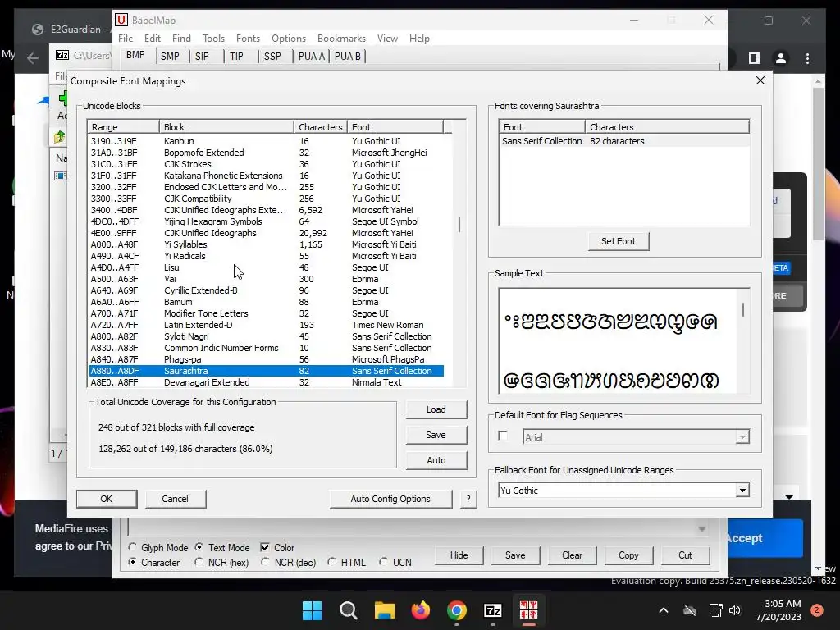Go back in Chrome browser
The width and height of the screenshot is (840, 630).
click(33, 58)
